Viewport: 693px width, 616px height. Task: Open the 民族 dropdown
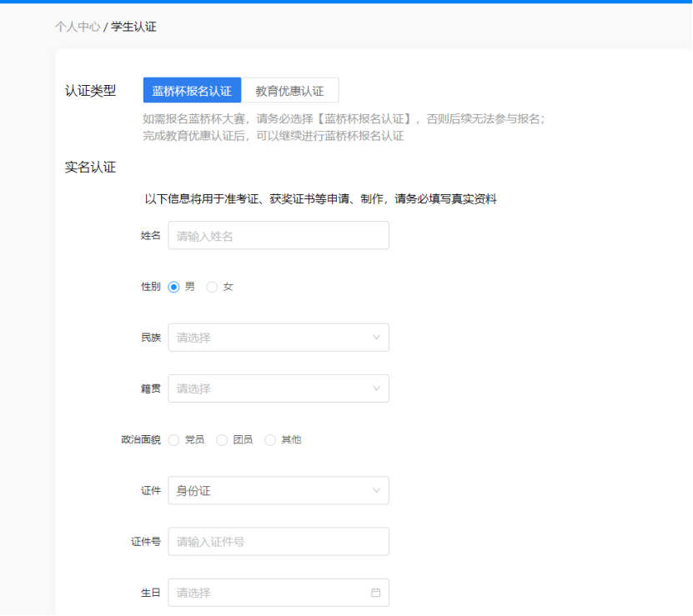pyautogui.click(x=279, y=338)
